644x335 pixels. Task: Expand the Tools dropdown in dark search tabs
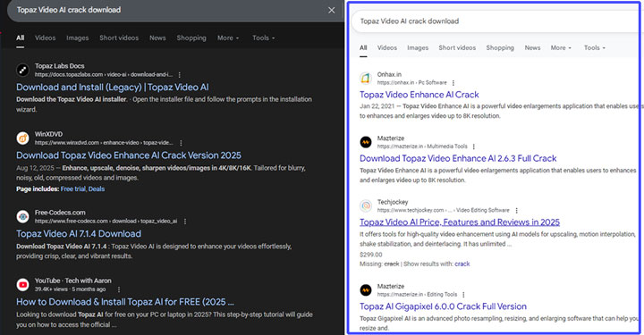tap(263, 38)
